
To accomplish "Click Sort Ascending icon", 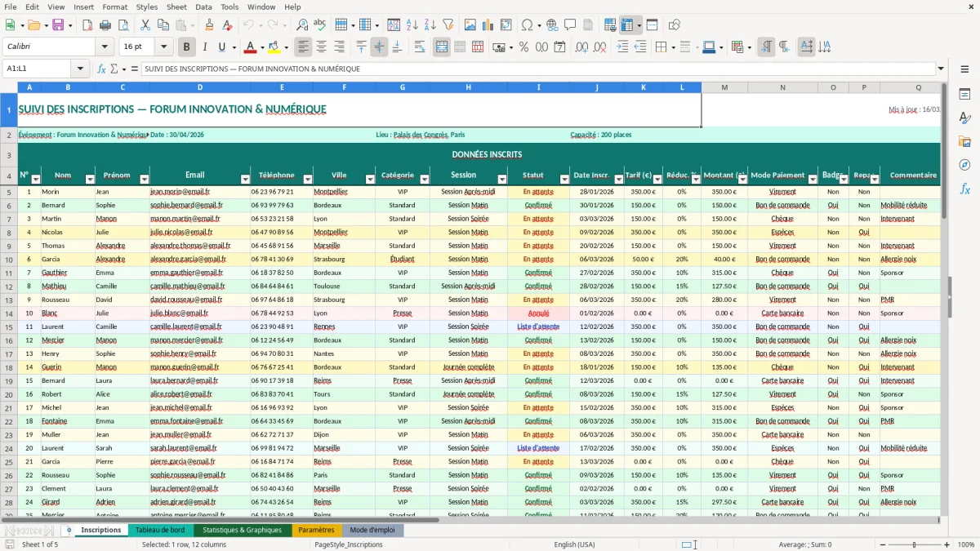I will 412,25.
